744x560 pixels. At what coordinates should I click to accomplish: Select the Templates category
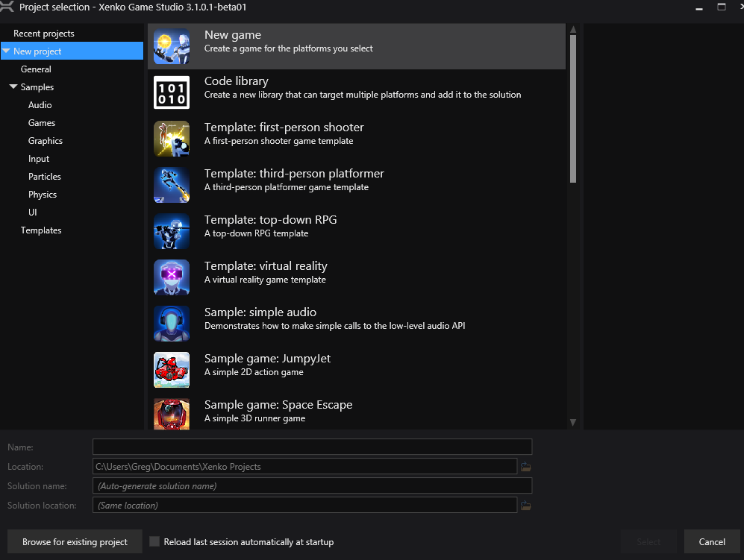41,230
